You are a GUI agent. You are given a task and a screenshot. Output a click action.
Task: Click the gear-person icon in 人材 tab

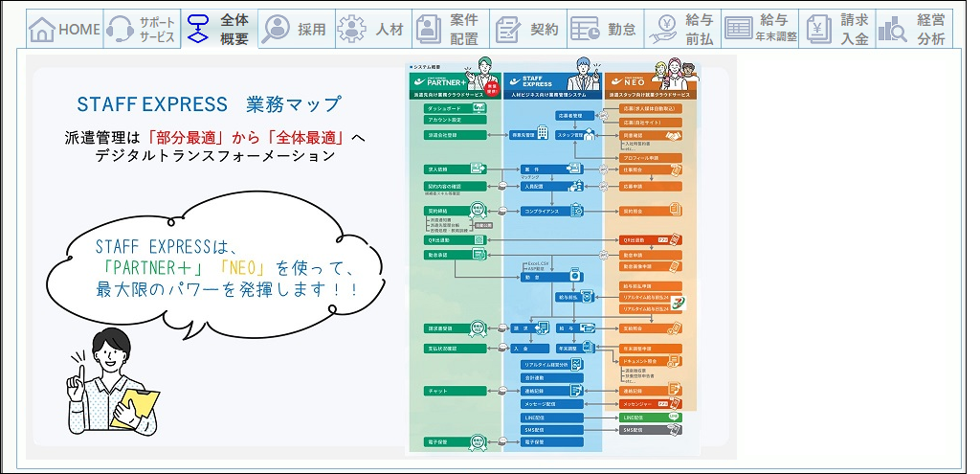352,29
